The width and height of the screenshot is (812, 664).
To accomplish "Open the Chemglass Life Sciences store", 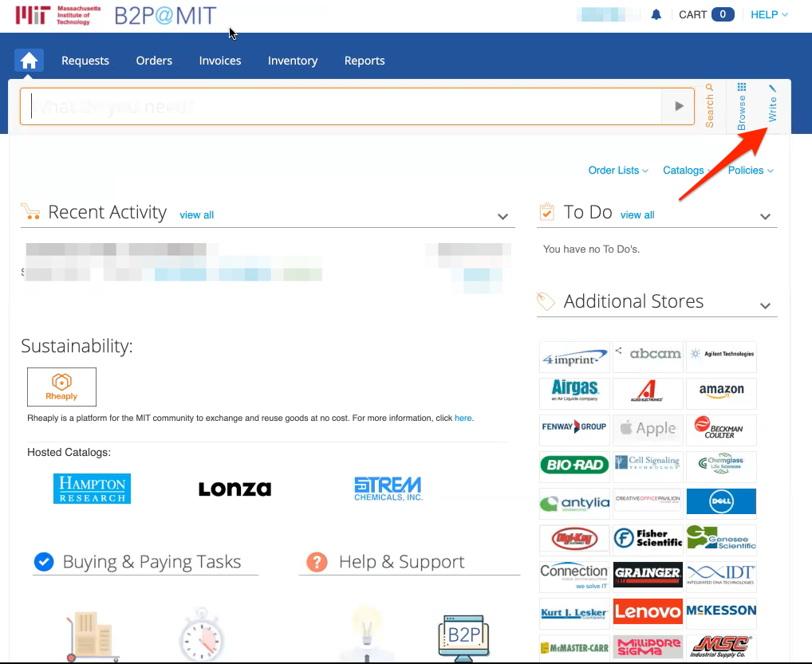I will [721, 467].
